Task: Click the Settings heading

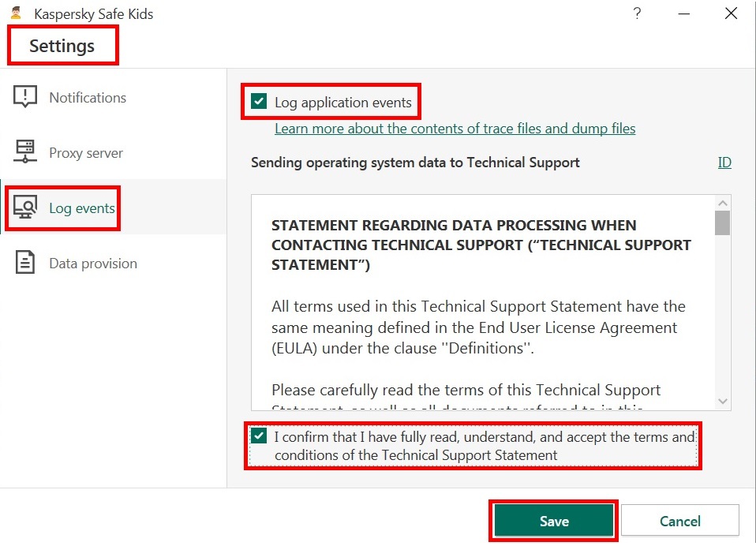Action: 62,46
